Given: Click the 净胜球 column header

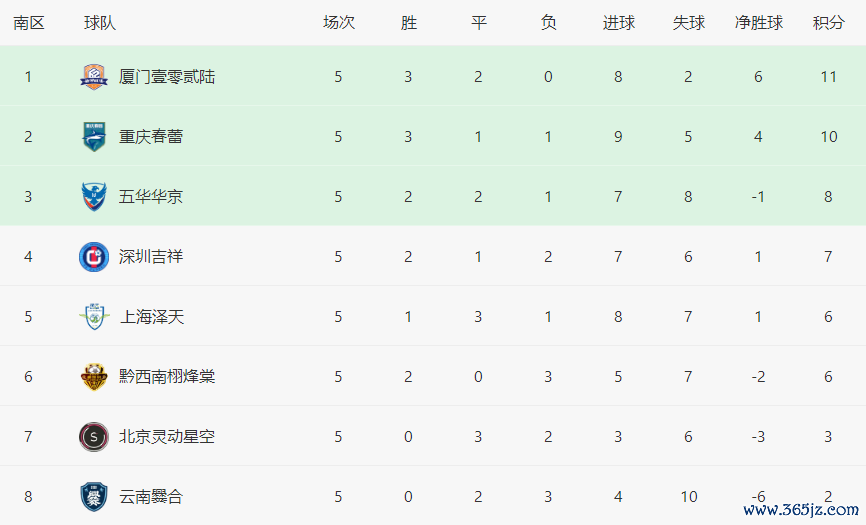Looking at the screenshot, I should tap(759, 22).
